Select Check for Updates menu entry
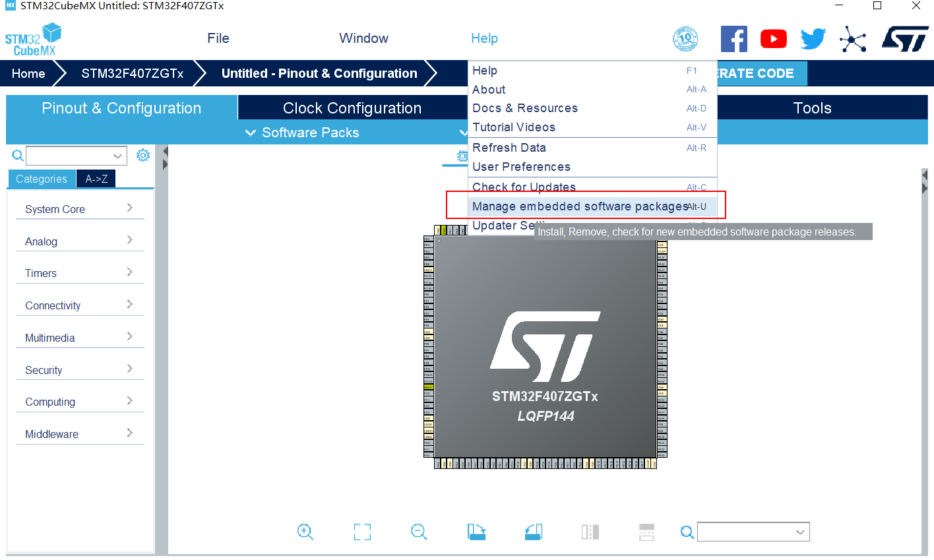934x560 pixels. (592, 187)
